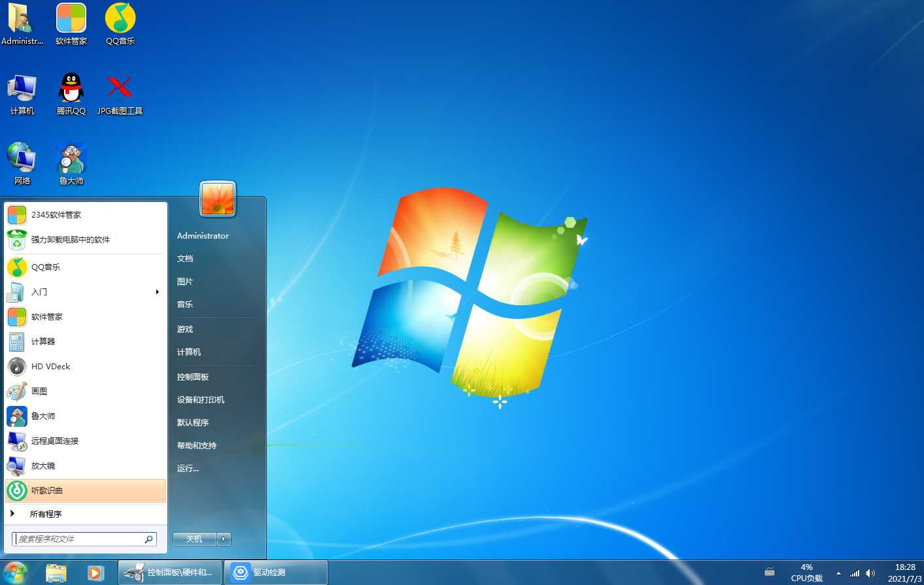Select the 软件管家 desktop shortcut
Image resolution: width=924 pixels, height=585 pixels.
(x=71, y=24)
